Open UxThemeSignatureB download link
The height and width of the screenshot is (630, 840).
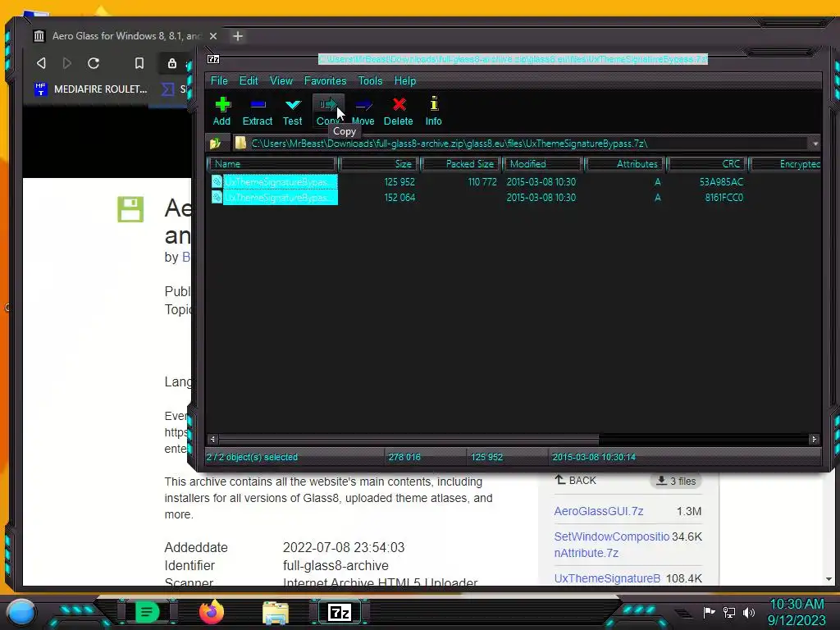(607, 578)
